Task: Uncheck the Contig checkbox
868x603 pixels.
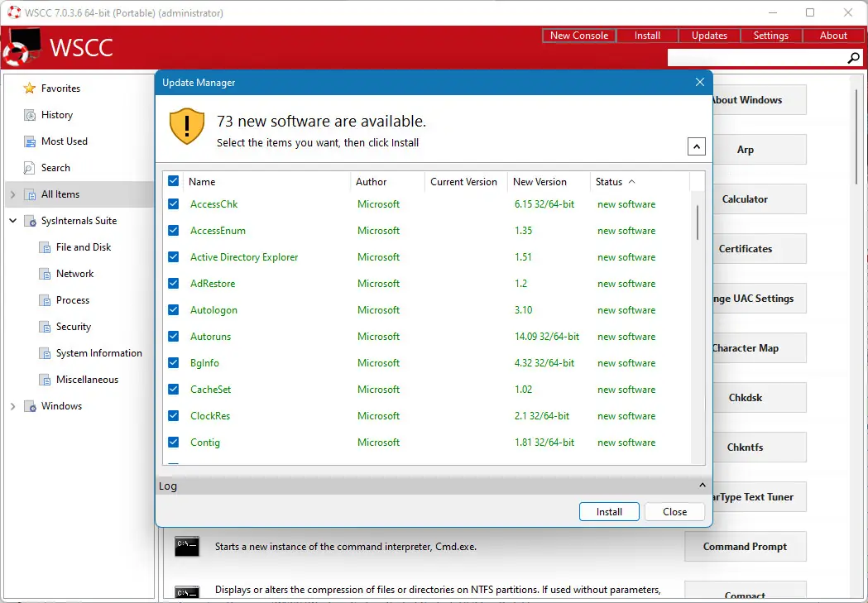Action: click(173, 443)
